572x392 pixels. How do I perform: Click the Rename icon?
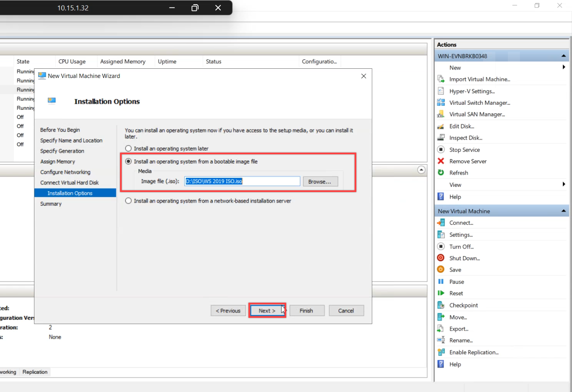441,340
